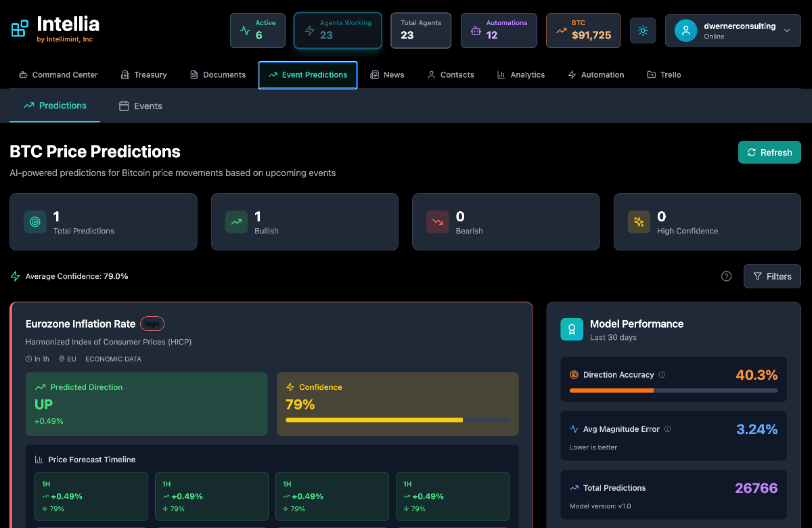The height and width of the screenshot is (528, 812).
Task: Click the Refresh button
Action: tap(769, 152)
